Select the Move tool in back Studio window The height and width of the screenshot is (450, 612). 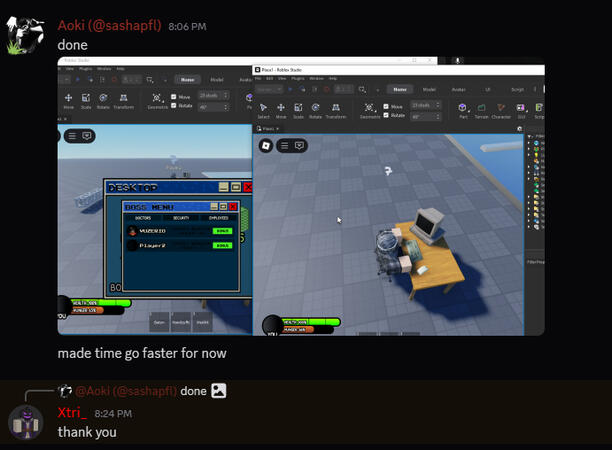69,101
